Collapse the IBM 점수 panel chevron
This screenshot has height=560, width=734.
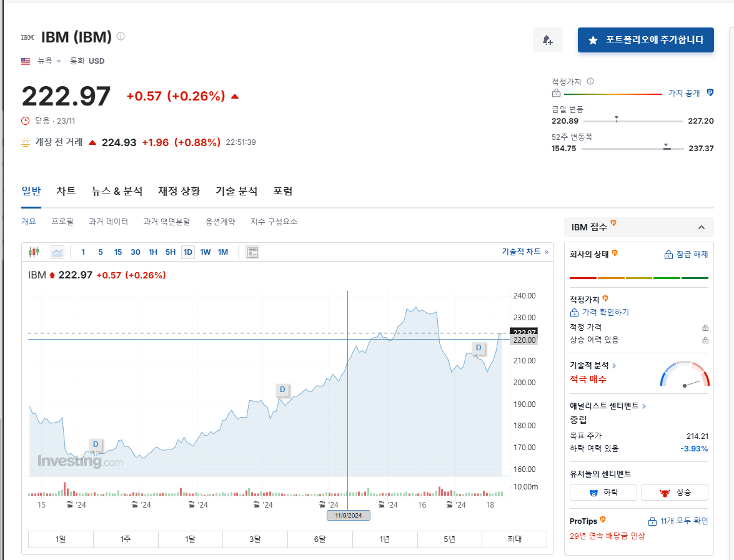click(x=702, y=227)
